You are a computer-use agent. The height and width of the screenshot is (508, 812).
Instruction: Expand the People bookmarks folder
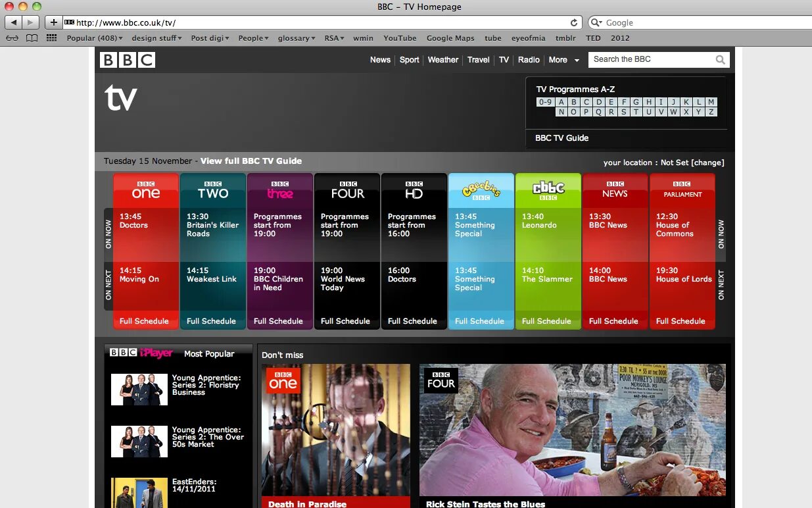click(x=254, y=38)
